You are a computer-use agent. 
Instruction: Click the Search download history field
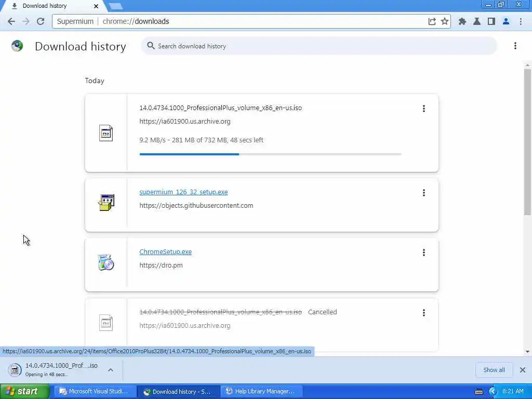click(x=319, y=46)
